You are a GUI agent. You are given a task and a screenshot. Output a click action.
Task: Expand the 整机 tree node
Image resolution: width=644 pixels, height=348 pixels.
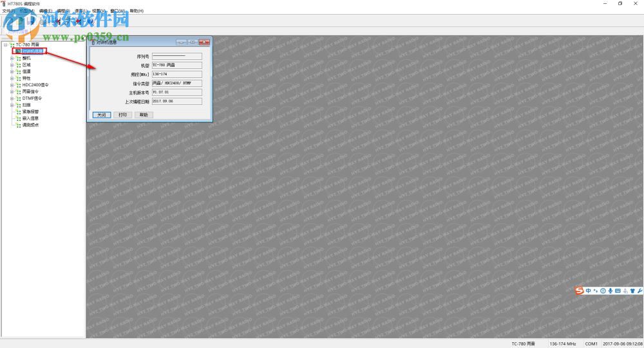coord(12,59)
